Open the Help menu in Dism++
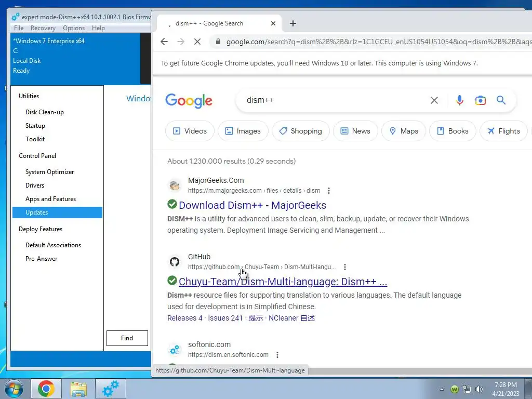The width and height of the screenshot is (532, 399). (x=98, y=28)
